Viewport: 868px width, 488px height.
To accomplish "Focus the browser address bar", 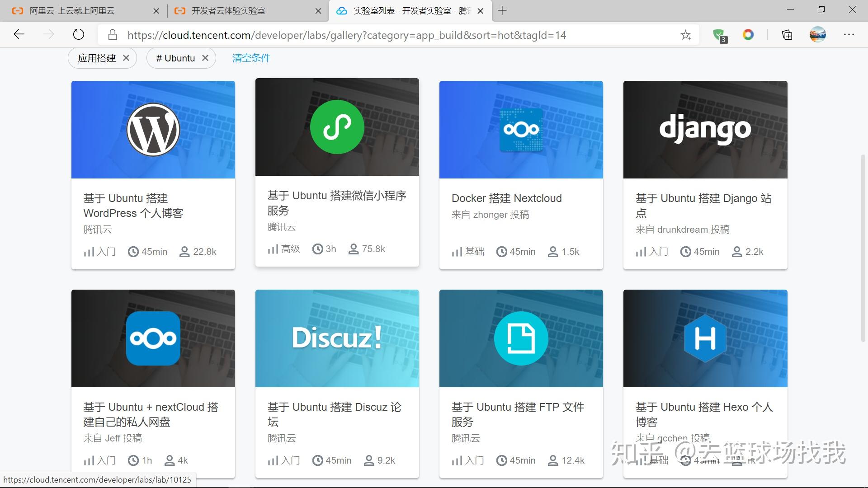I will (398, 35).
